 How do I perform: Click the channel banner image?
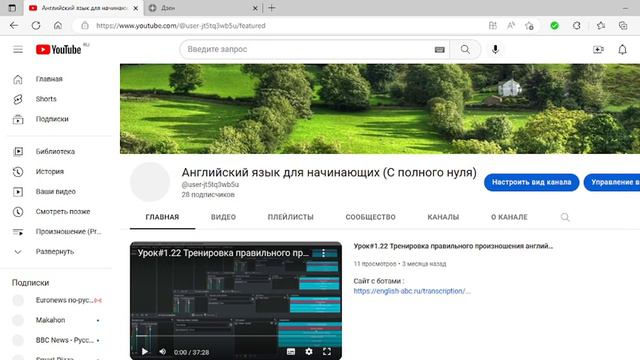click(x=380, y=109)
